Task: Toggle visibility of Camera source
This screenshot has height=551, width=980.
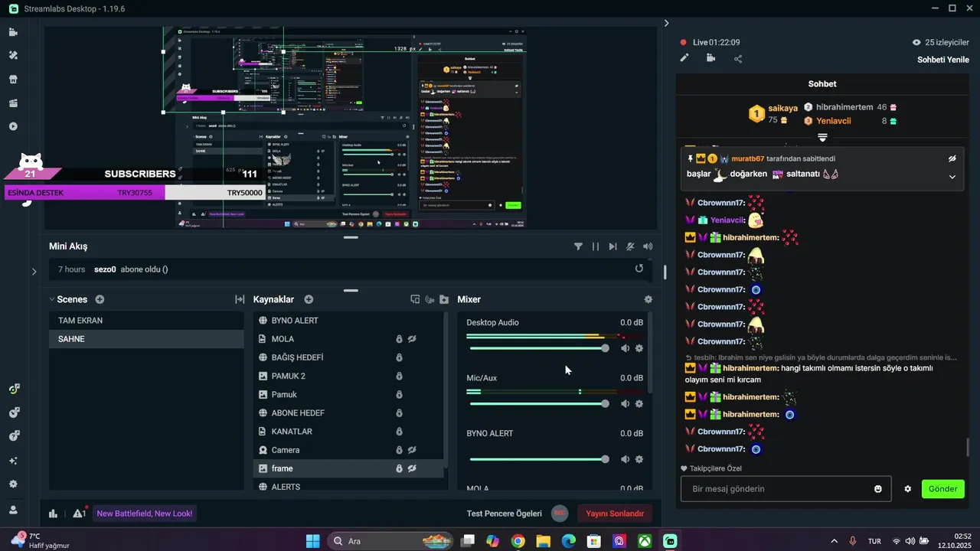Action: (412, 450)
